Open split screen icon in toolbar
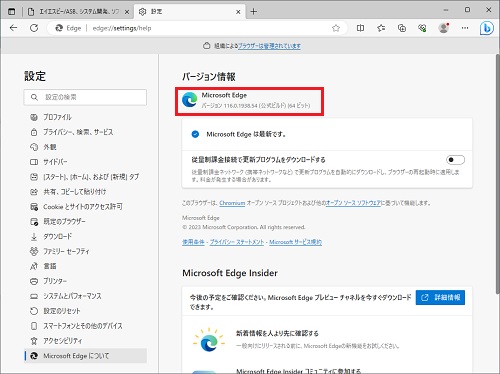This screenshot has width=500, height=374. (360, 28)
